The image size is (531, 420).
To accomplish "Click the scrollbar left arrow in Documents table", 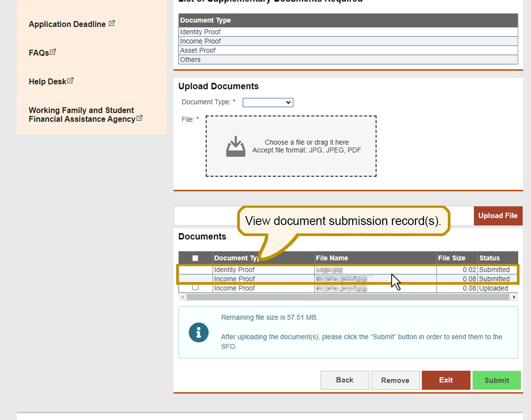I will [x=182, y=298].
